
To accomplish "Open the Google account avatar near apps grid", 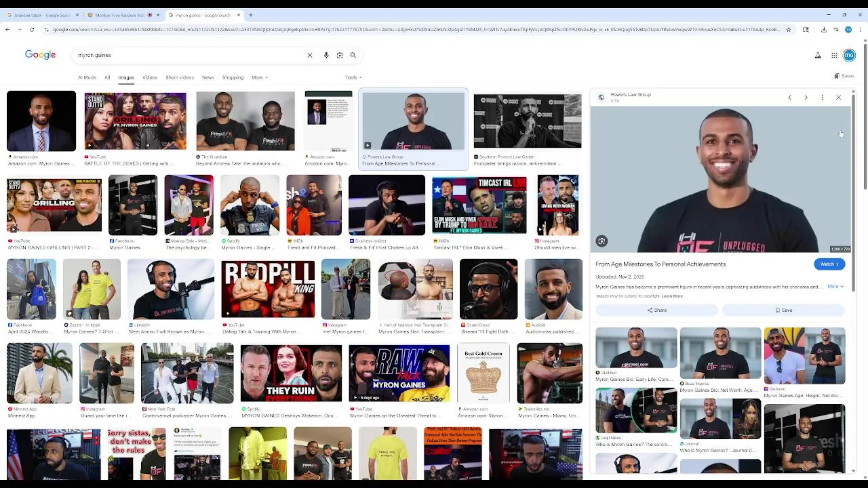I will point(849,56).
